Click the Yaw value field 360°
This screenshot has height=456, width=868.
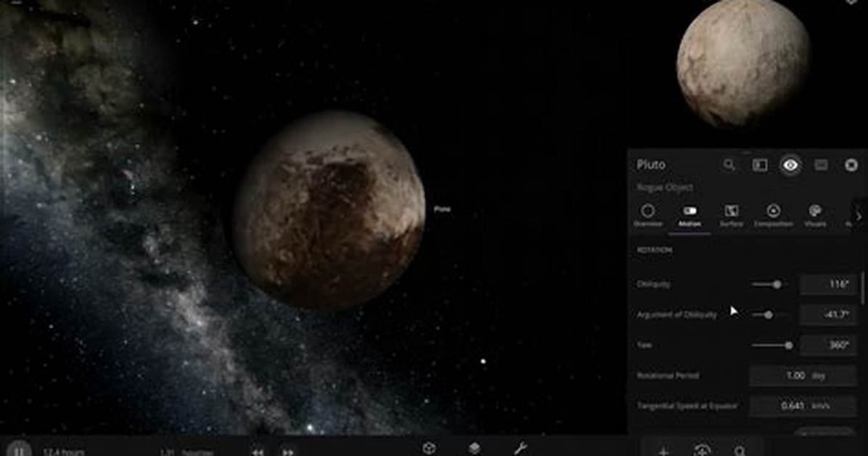tap(827, 345)
